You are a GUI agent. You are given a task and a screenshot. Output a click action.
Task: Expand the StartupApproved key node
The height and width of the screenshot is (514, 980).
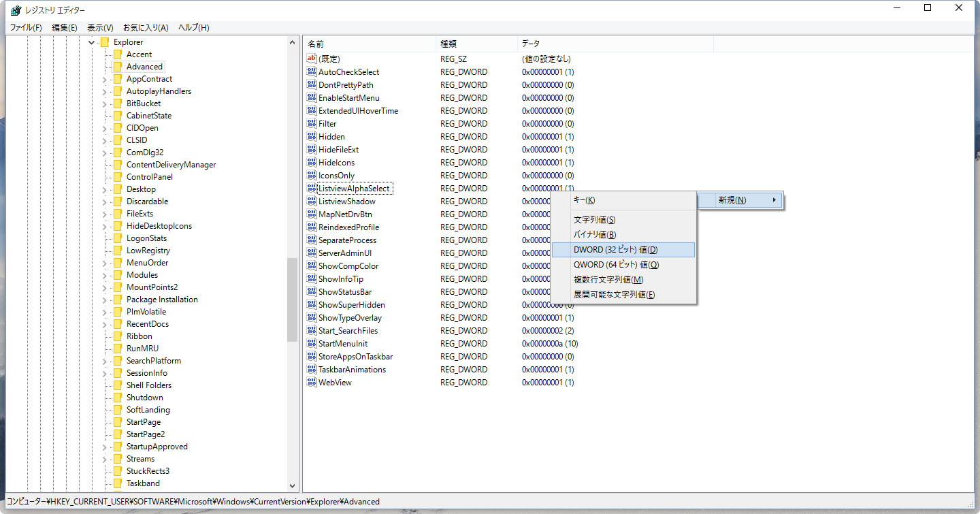104,447
